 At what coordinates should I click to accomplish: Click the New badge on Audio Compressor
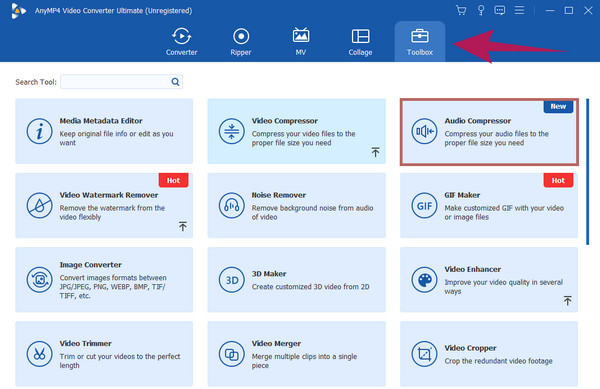click(558, 106)
